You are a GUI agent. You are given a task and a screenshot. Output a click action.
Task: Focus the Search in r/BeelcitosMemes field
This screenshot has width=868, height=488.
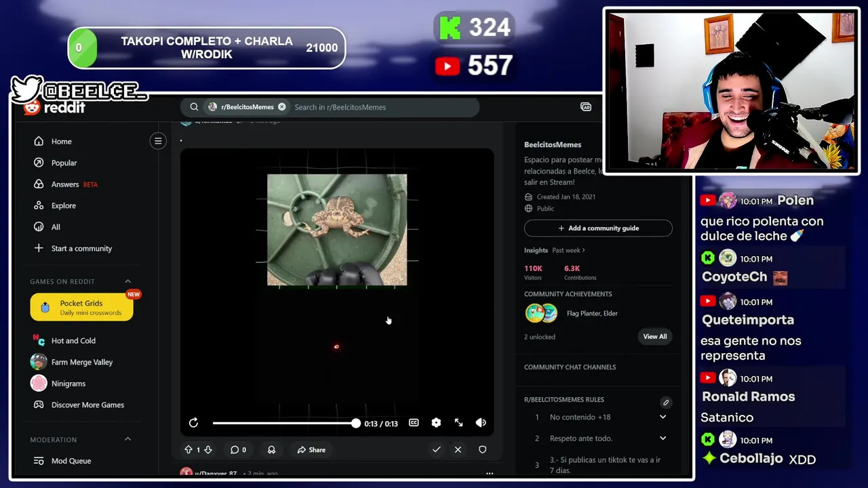[383, 107]
